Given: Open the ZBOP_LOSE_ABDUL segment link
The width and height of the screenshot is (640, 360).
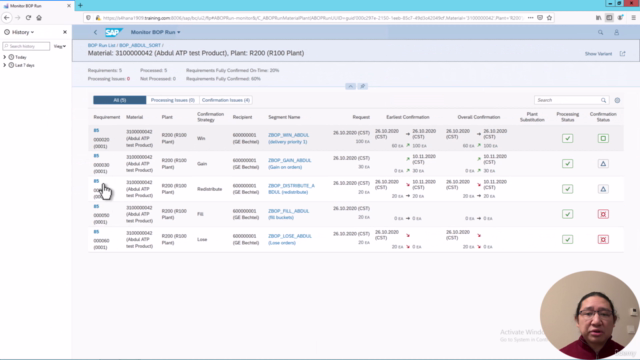Looking at the screenshot, I should click(290, 239).
